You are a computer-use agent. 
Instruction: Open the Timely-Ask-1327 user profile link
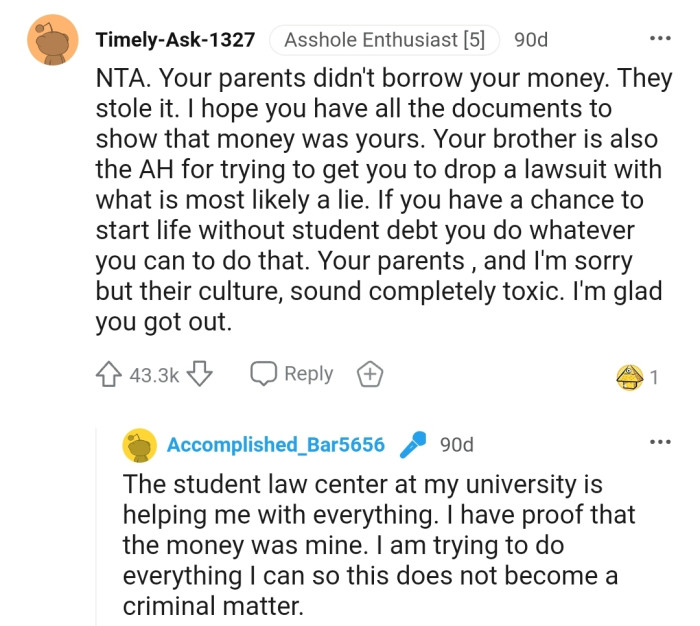coord(174,41)
